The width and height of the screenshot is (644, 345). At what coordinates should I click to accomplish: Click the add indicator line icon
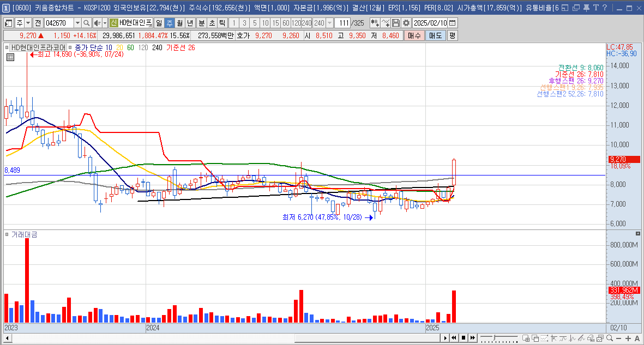pyautogui.click(x=385, y=23)
